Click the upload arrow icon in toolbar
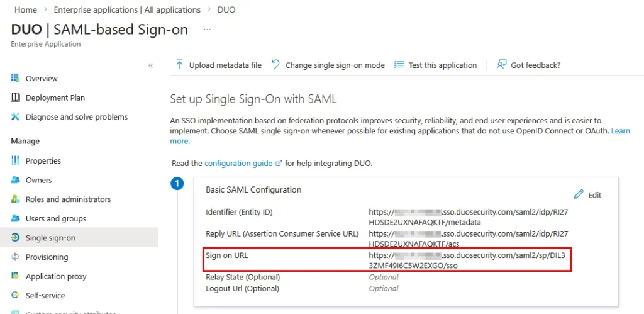644x314 pixels. pos(179,65)
